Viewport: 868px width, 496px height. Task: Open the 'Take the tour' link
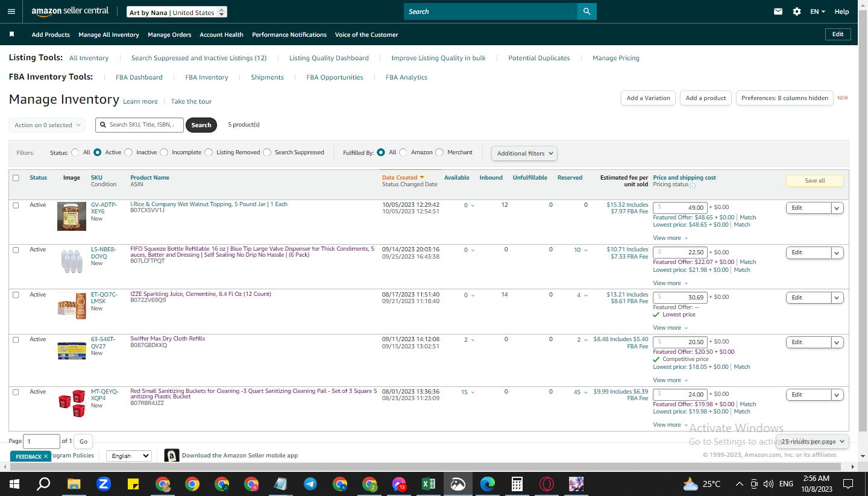(191, 101)
